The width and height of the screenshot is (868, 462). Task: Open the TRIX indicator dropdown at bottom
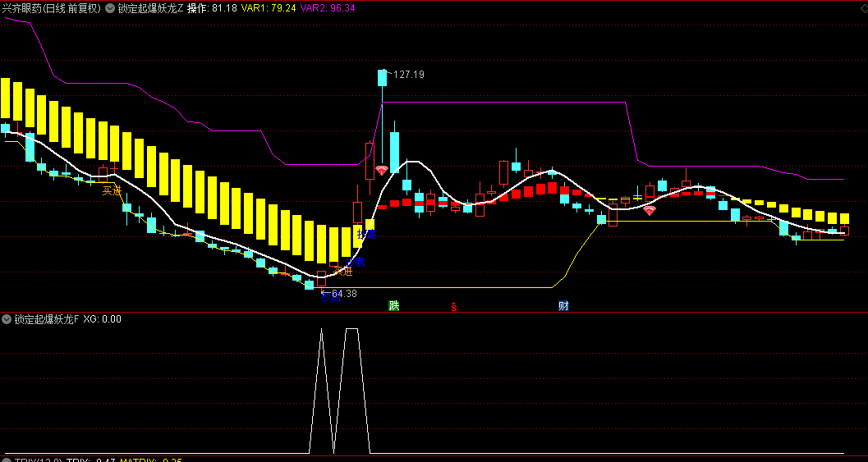point(7,460)
